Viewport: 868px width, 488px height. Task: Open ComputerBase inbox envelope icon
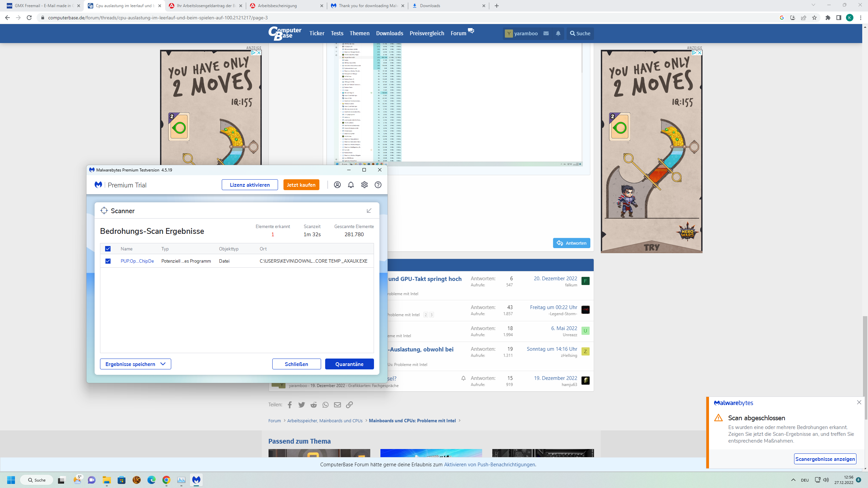[x=546, y=33]
